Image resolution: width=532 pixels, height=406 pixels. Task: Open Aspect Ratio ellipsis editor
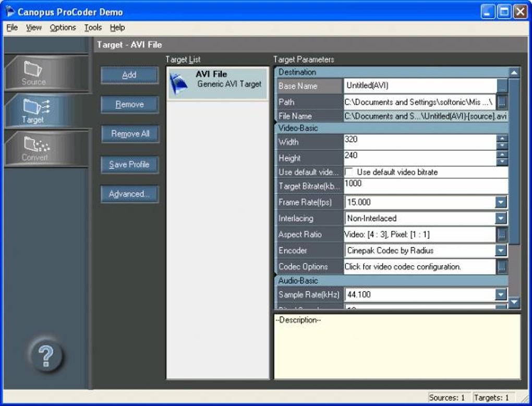coord(502,234)
